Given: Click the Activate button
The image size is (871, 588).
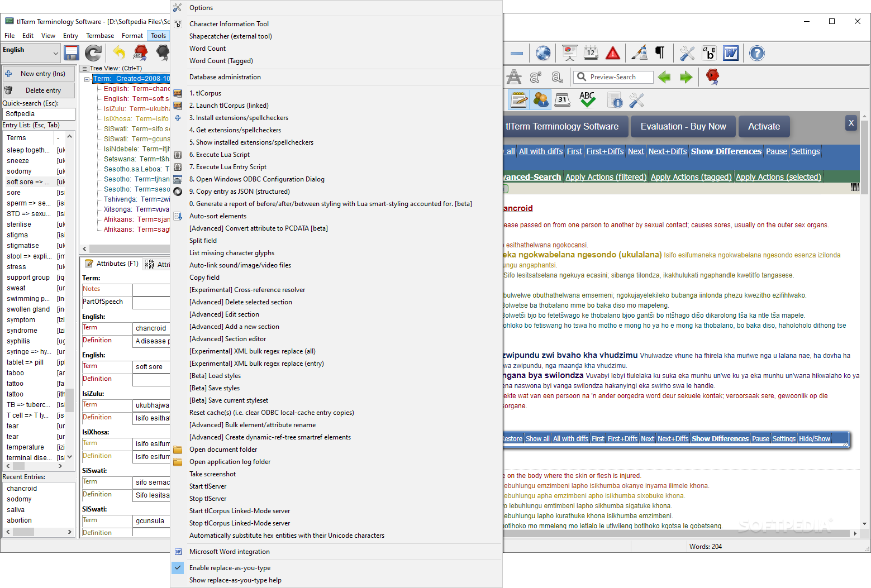Looking at the screenshot, I should (x=764, y=127).
